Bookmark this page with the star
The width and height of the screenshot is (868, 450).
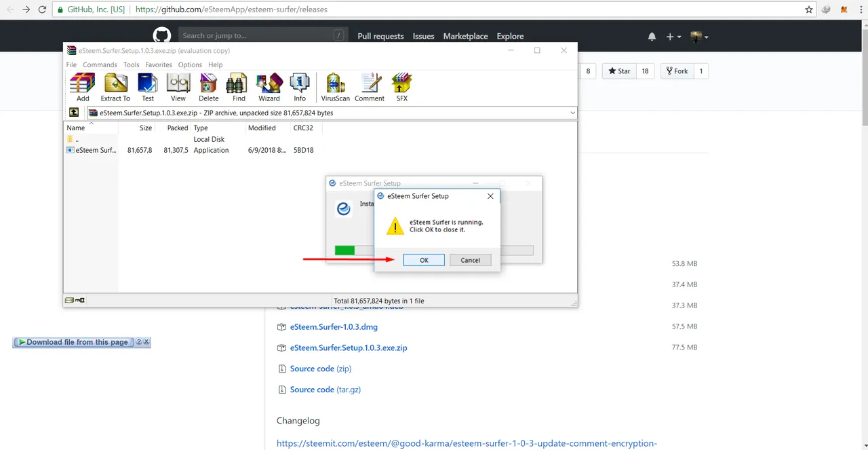(x=809, y=10)
